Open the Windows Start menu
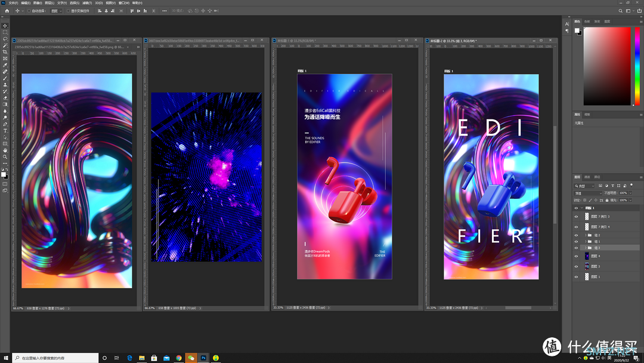Screen dimensions: 644x363 [6, 358]
